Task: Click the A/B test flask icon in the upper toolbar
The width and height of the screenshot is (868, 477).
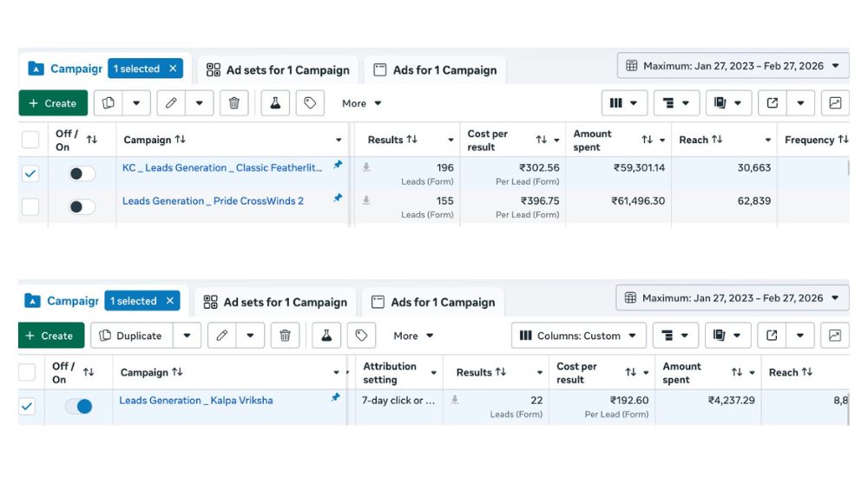Action: (x=275, y=103)
